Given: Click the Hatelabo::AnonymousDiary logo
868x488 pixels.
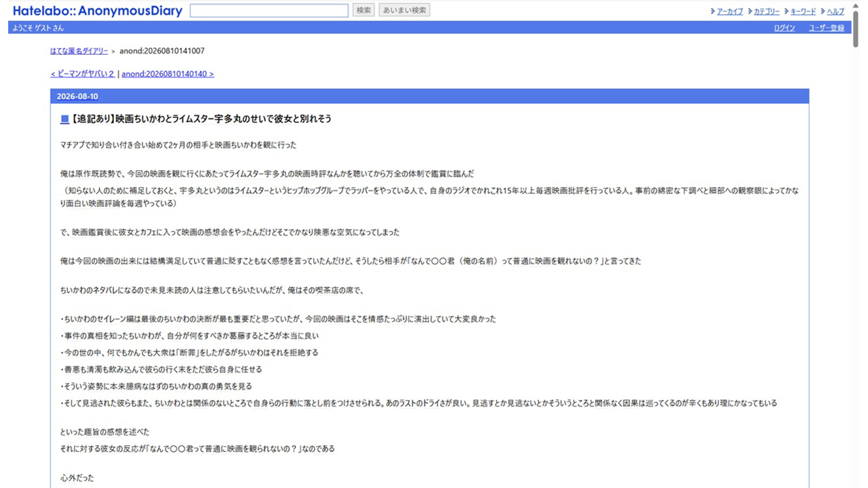Looking at the screenshot, I should [x=98, y=10].
